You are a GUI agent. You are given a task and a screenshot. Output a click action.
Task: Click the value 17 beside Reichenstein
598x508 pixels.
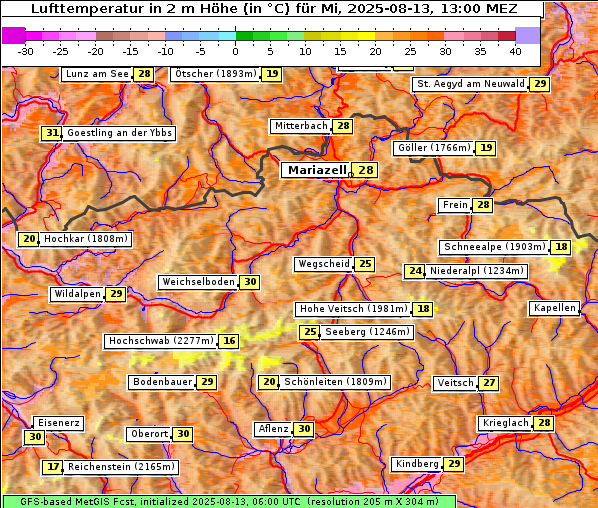(53, 467)
